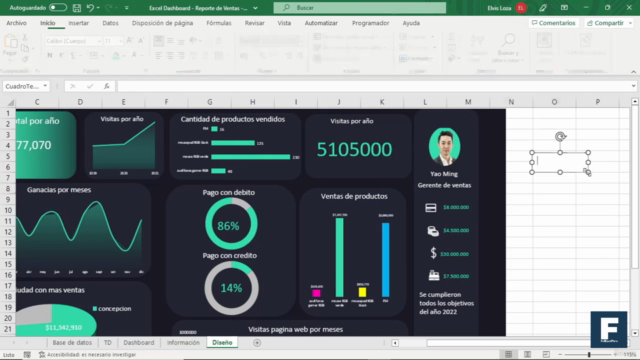Cancel entry with formula bar X
The width and height of the screenshot is (640, 360).
73,86
